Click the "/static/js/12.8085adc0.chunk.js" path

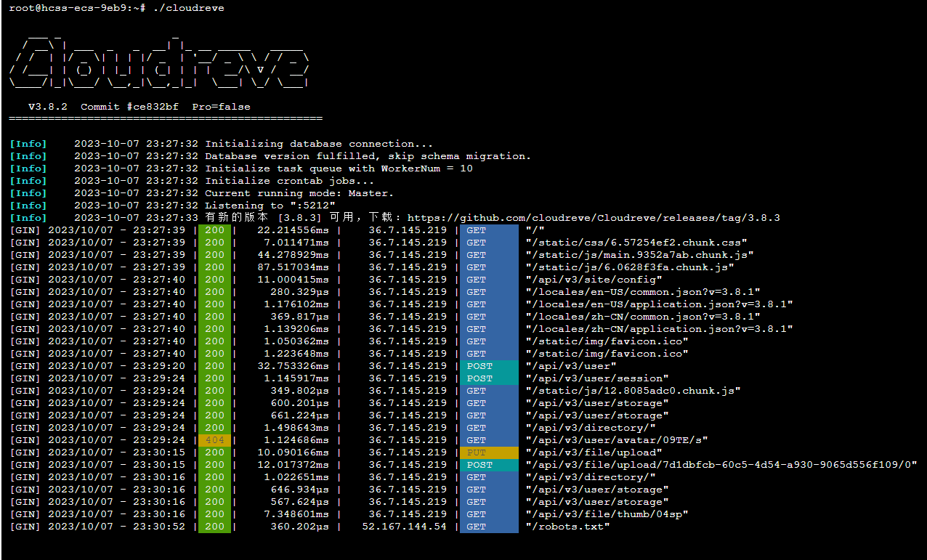(x=633, y=391)
